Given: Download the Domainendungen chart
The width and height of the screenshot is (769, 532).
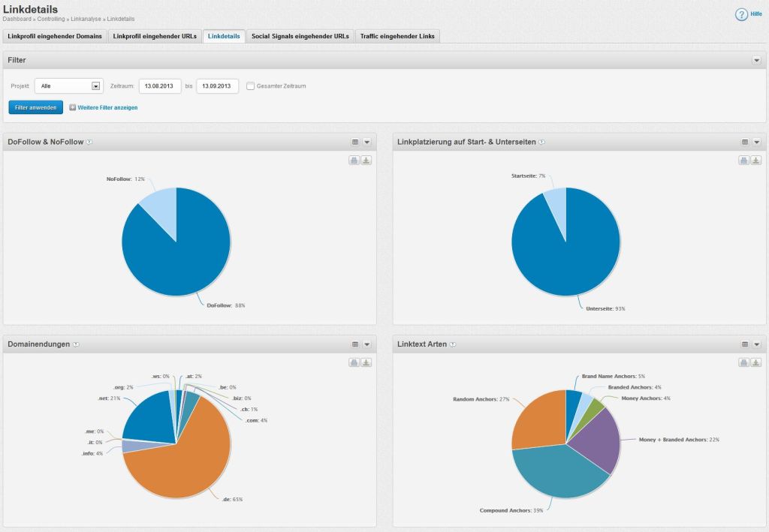Looking at the screenshot, I should [366, 362].
